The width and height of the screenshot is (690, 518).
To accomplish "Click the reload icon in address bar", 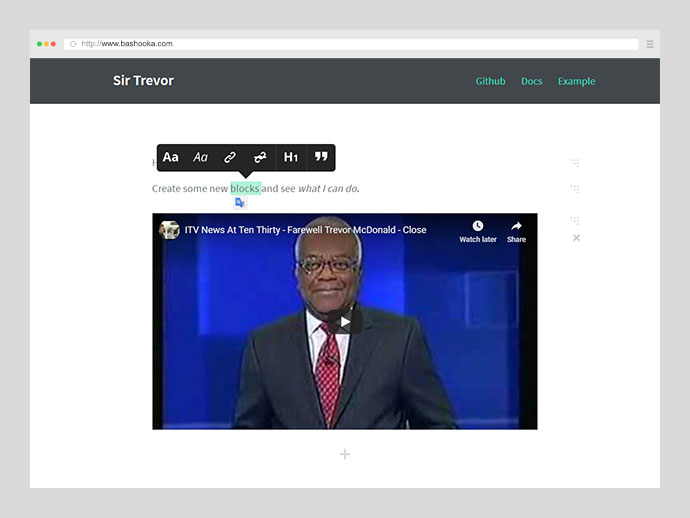I will 73,44.
